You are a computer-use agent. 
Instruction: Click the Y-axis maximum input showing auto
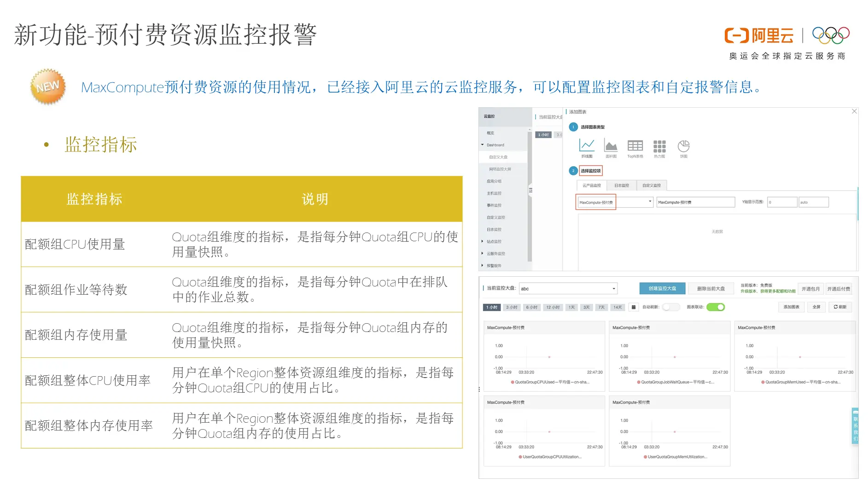pyautogui.click(x=814, y=202)
